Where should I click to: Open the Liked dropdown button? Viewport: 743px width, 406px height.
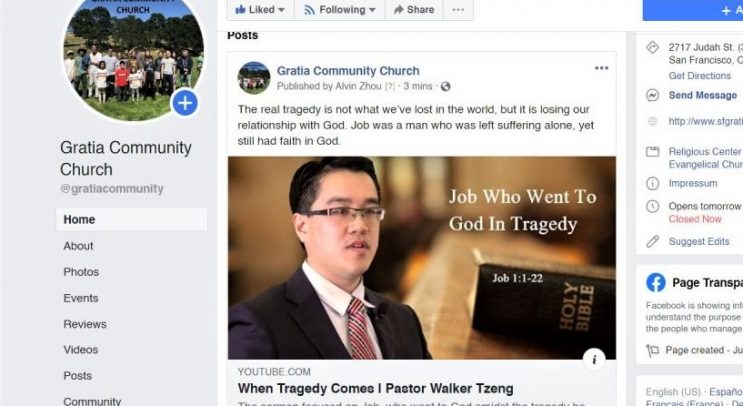(260, 9)
